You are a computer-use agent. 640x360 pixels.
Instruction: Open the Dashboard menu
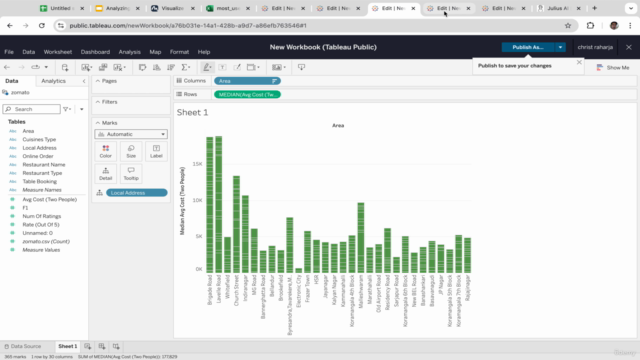click(95, 52)
